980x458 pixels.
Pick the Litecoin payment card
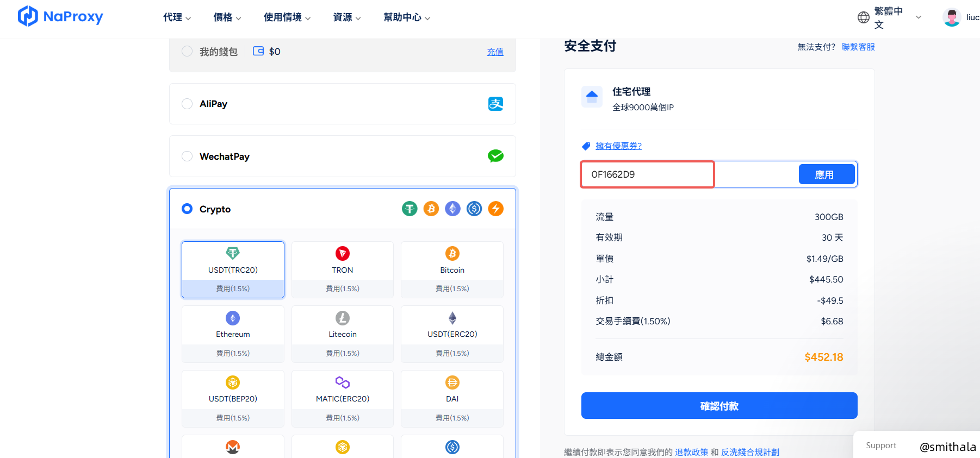tap(343, 334)
